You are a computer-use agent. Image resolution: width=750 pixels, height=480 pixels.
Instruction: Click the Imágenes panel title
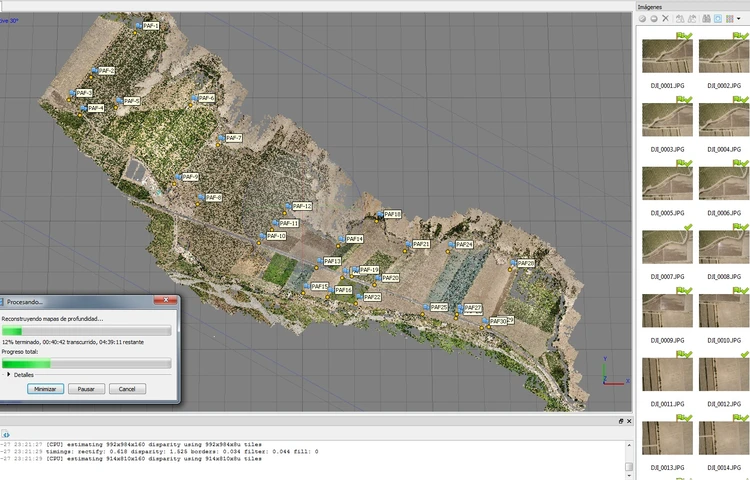click(x=650, y=7)
